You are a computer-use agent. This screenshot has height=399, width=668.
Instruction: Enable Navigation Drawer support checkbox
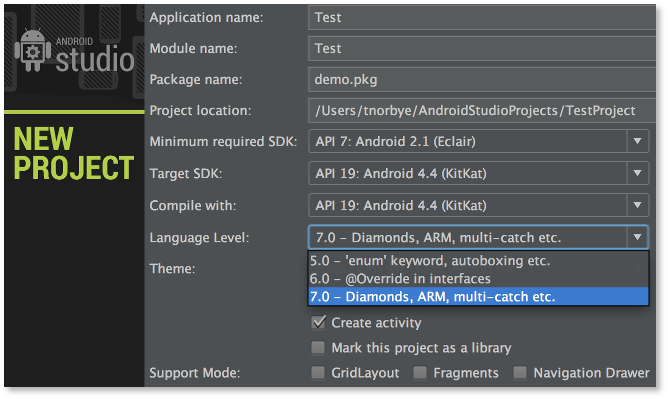(520, 373)
